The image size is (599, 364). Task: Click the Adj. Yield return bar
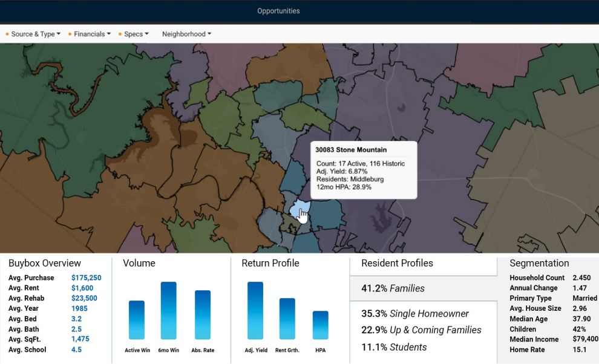pos(255,311)
